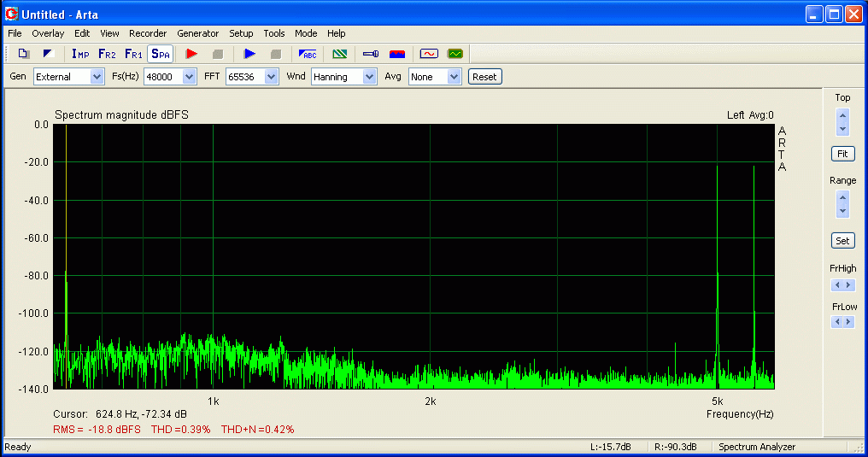Viewport: 868px width, 457px height.
Task: Click the New file toolbar icon
Action: (x=23, y=54)
